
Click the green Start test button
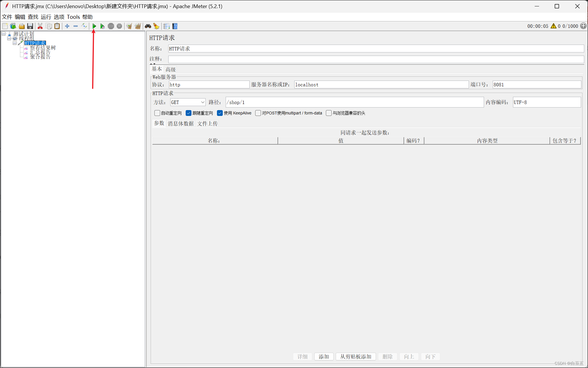coord(94,26)
